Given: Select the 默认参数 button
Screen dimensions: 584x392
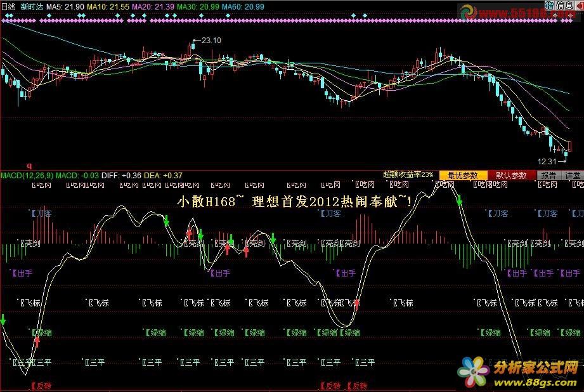Looking at the screenshot, I should [x=511, y=175].
